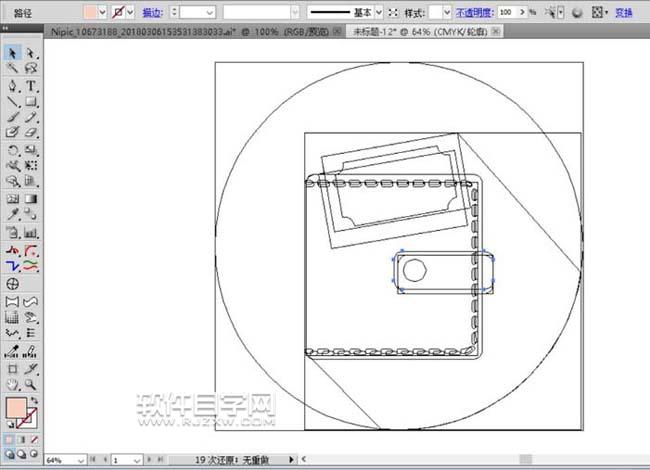The width and height of the screenshot is (650, 470).
Task: Open stroke color dropdown in control bar
Action: point(130,12)
